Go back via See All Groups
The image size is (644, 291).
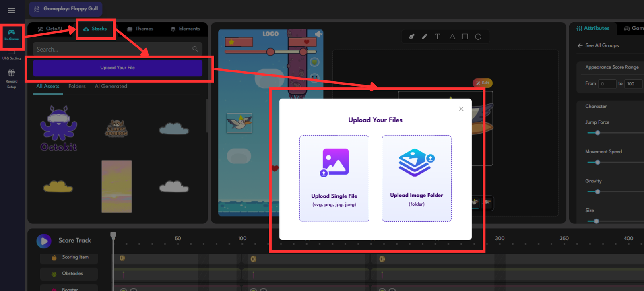[x=598, y=45]
